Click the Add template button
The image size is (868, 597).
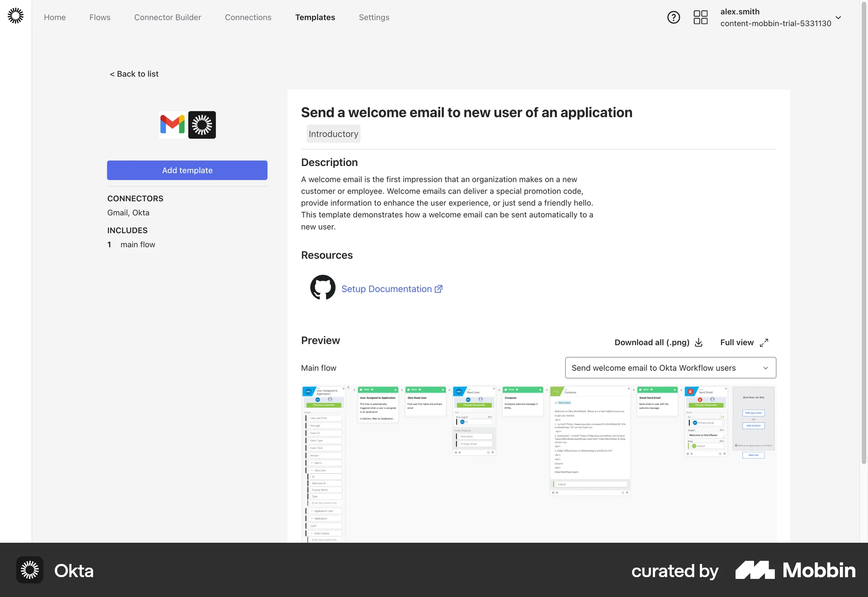click(187, 170)
